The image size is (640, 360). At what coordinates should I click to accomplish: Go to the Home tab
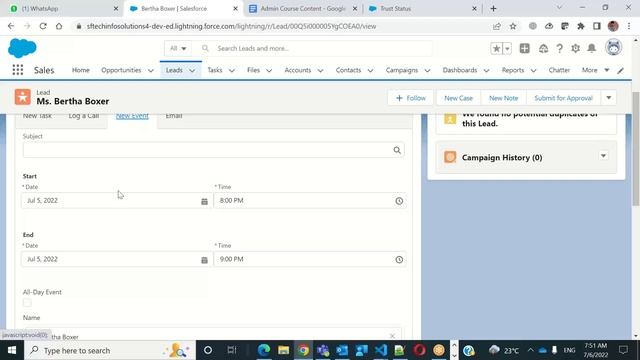pyautogui.click(x=80, y=70)
